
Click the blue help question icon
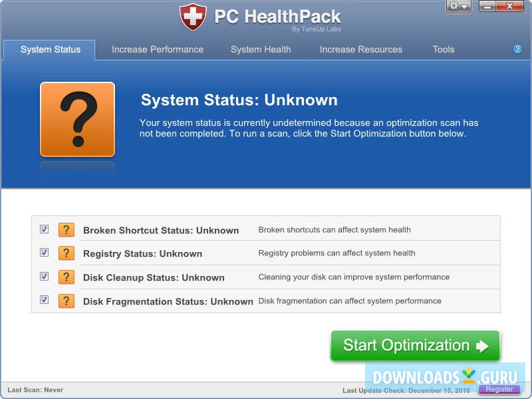[517, 49]
